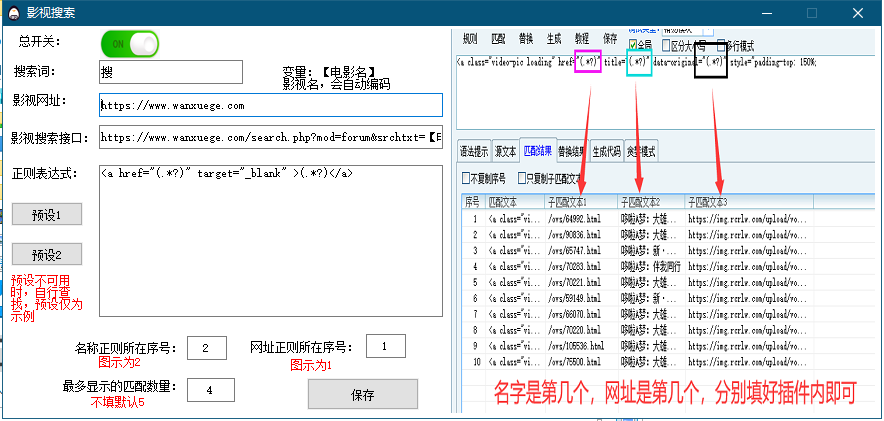Click the regex pattern text in the tool
The width and height of the screenshot is (884, 421).
pos(636,62)
